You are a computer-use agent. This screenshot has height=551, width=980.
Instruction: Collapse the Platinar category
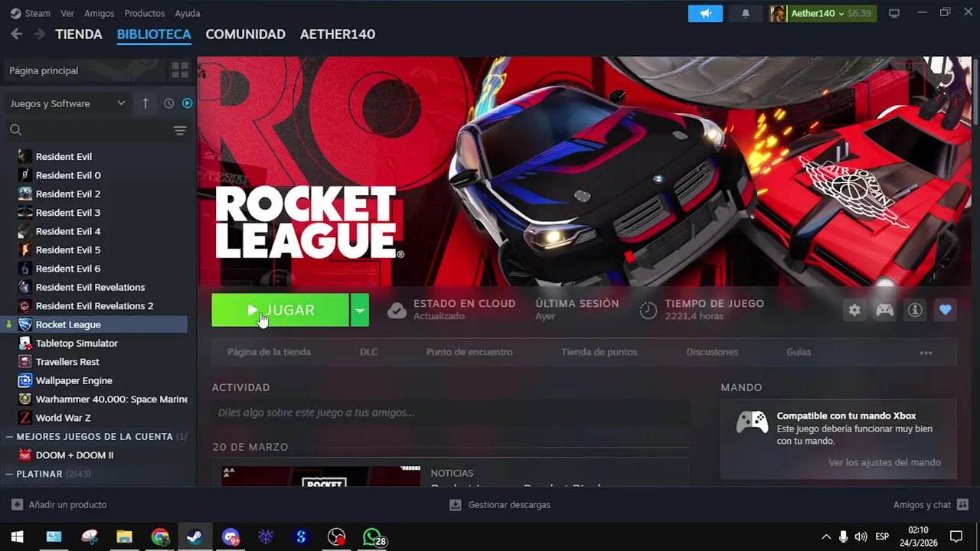(x=9, y=474)
